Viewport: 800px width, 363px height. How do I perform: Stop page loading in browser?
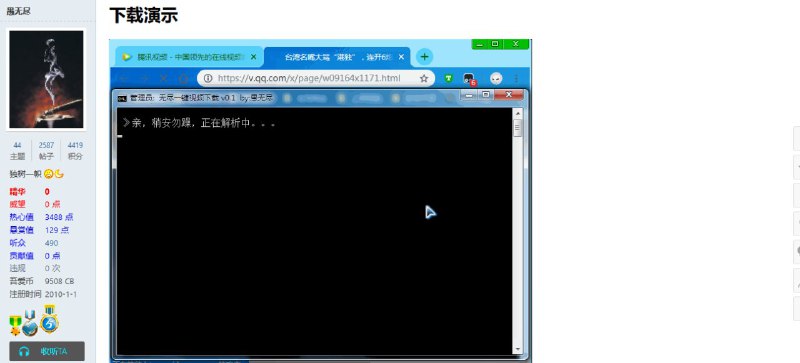(x=164, y=79)
